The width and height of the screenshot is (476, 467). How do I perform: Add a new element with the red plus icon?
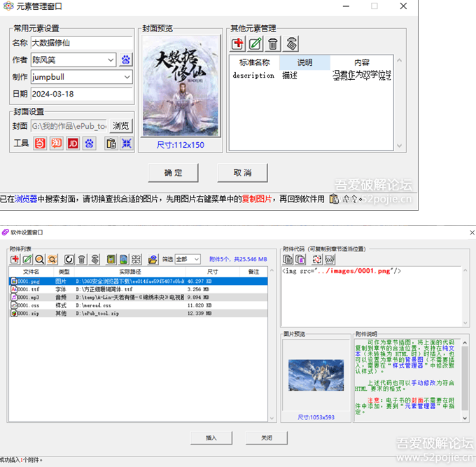[238, 43]
